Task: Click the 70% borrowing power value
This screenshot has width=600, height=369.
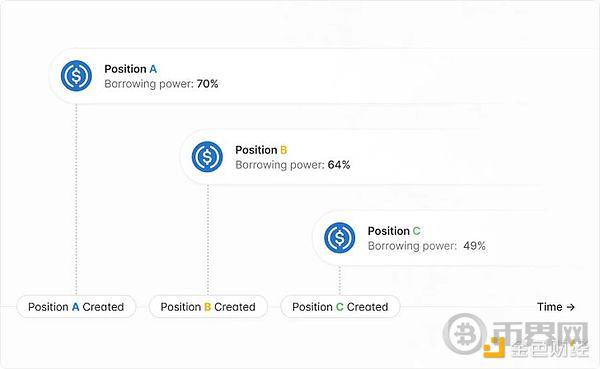Action: tap(207, 84)
